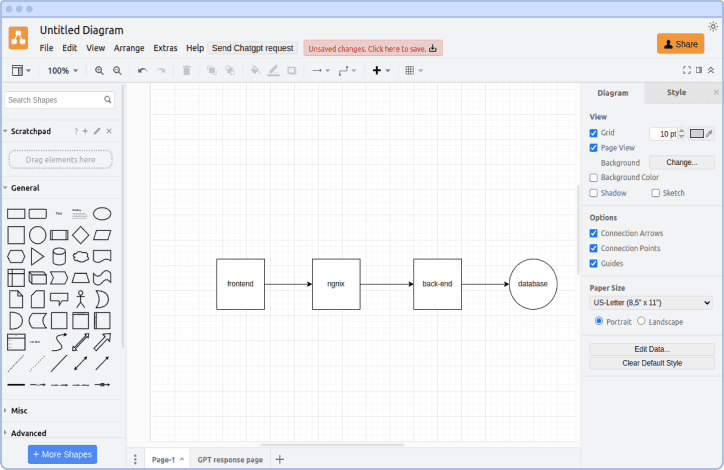Image resolution: width=724 pixels, height=470 pixels.
Task: Add new page with plus icon
Action: click(280, 460)
